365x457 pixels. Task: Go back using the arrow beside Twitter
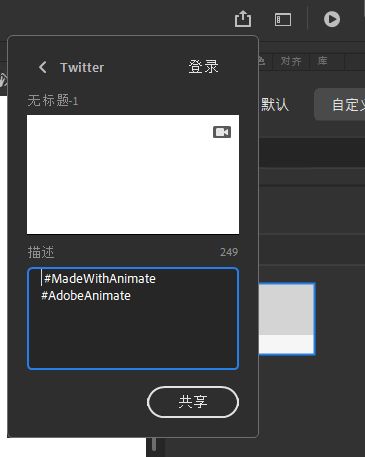(x=43, y=67)
